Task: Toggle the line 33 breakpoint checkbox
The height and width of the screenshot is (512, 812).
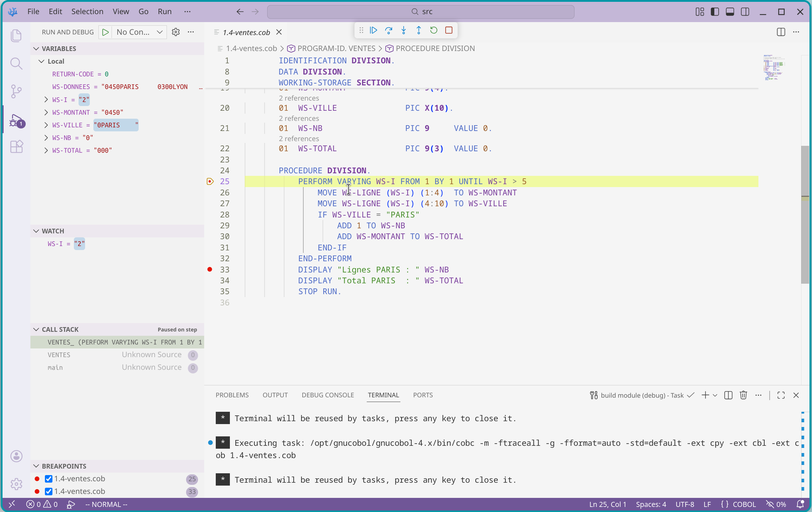Action: (49, 491)
